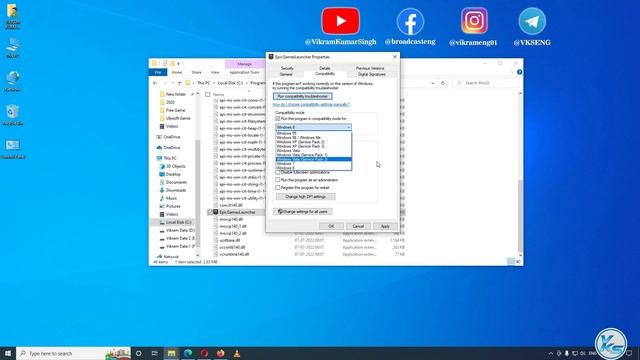Click the Cortana circle on the taskbar
Image resolution: width=640 pixels, height=360 pixels.
point(138,353)
